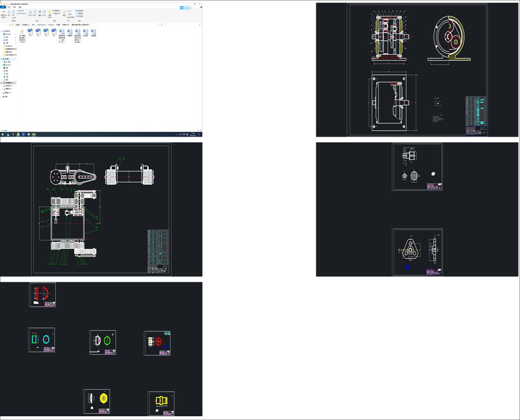
Task: Open the tracked robot assembly drawing image
Action: [x=101, y=209]
